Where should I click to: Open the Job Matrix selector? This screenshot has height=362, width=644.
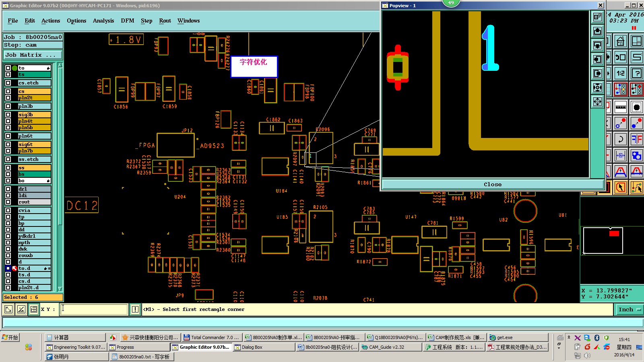pos(33,55)
